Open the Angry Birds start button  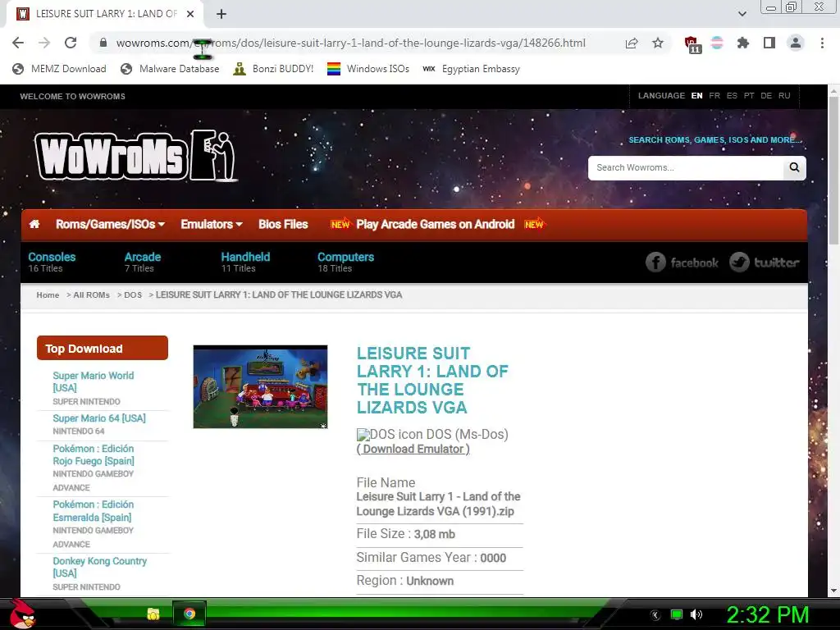[x=22, y=614]
